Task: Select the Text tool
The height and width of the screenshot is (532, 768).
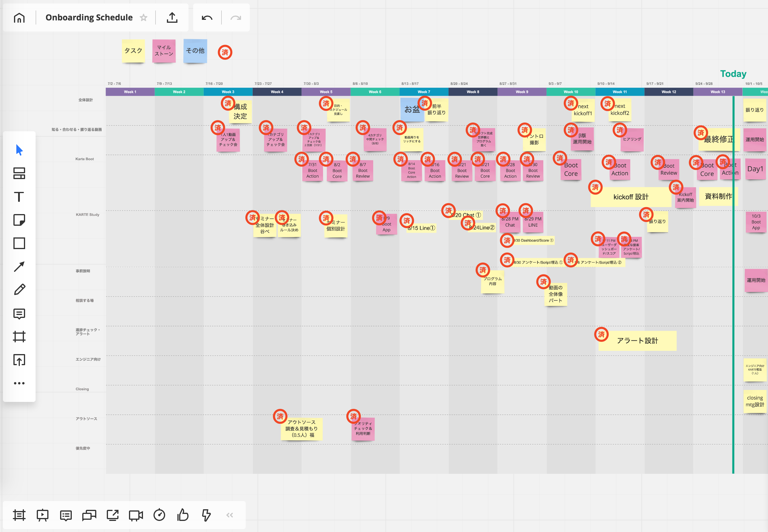Action: [x=19, y=197]
